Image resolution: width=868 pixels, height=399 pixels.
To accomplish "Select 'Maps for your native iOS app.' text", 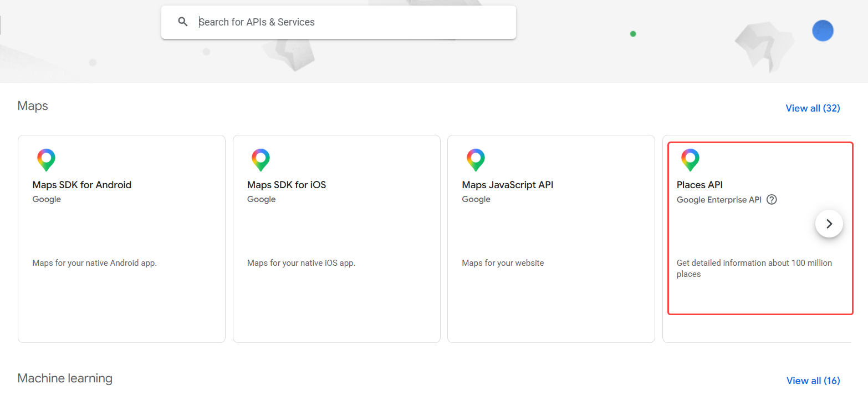I will click(x=301, y=263).
